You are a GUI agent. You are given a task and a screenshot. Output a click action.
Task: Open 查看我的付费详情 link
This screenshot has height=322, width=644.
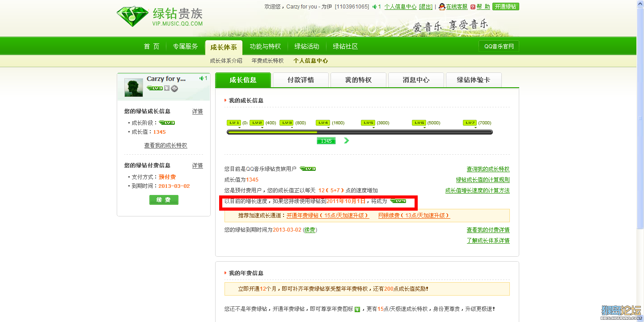pos(488,230)
